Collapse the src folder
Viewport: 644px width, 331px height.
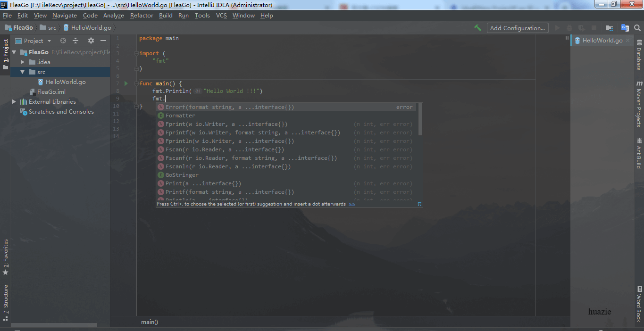[22, 72]
